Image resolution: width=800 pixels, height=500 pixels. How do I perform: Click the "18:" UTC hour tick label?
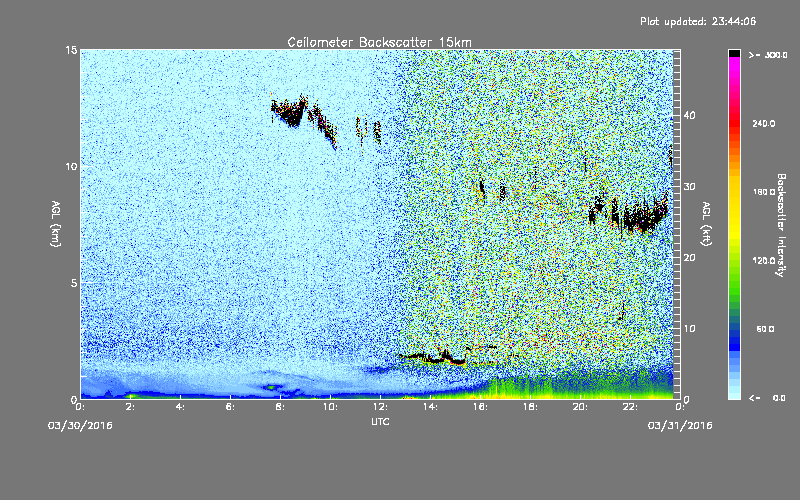(x=530, y=407)
